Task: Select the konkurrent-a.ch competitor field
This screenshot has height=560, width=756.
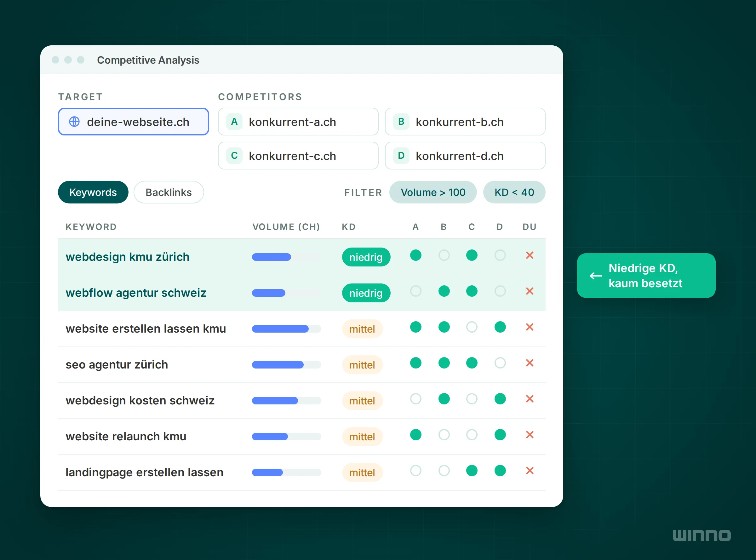Action: click(x=298, y=122)
